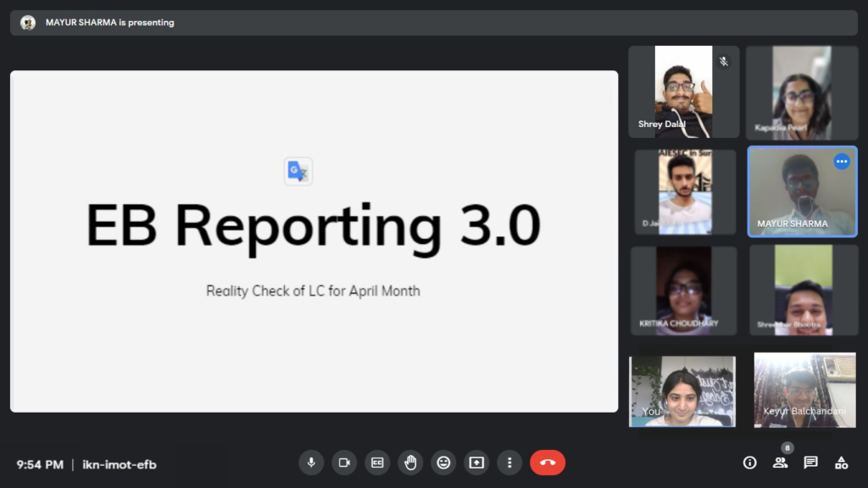Open the activities panel icon
The image size is (868, 488).
coord(841,463)
